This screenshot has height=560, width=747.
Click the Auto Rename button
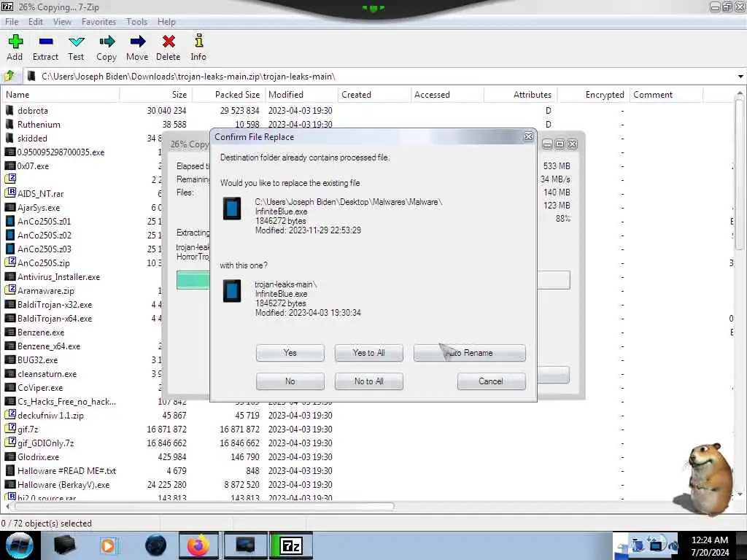pos(470,353)
